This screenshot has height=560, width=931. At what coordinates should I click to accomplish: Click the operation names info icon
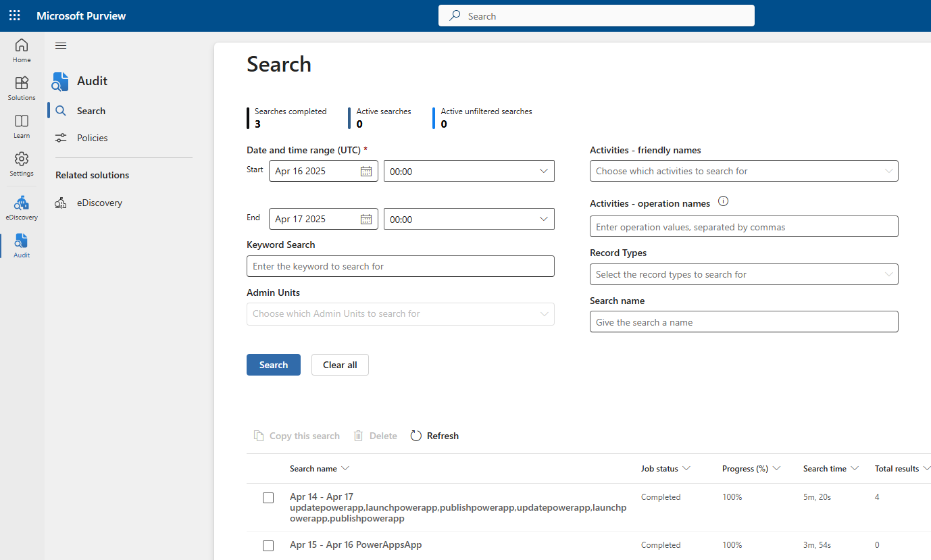click(724, 202)
